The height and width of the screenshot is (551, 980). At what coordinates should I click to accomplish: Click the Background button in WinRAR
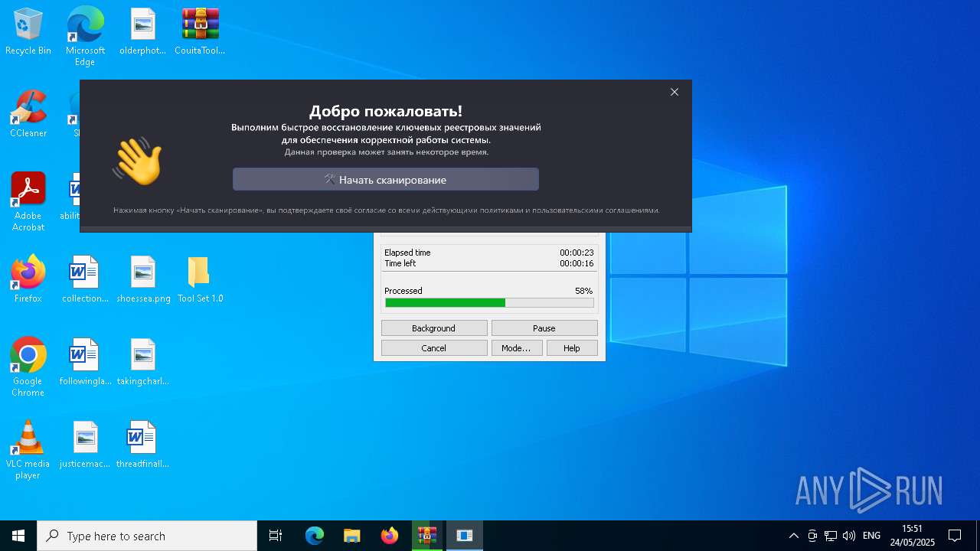point(434,328)
